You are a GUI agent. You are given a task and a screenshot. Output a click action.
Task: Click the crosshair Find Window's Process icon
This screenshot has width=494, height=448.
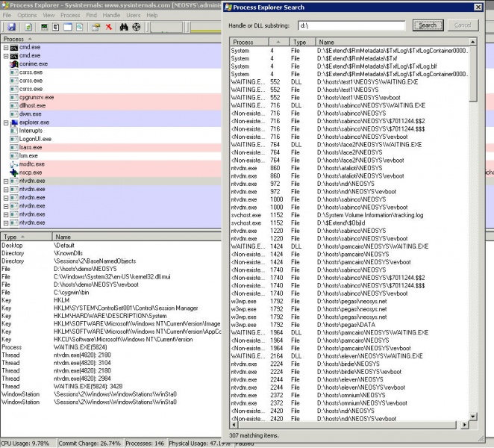[x=136, y=27]
